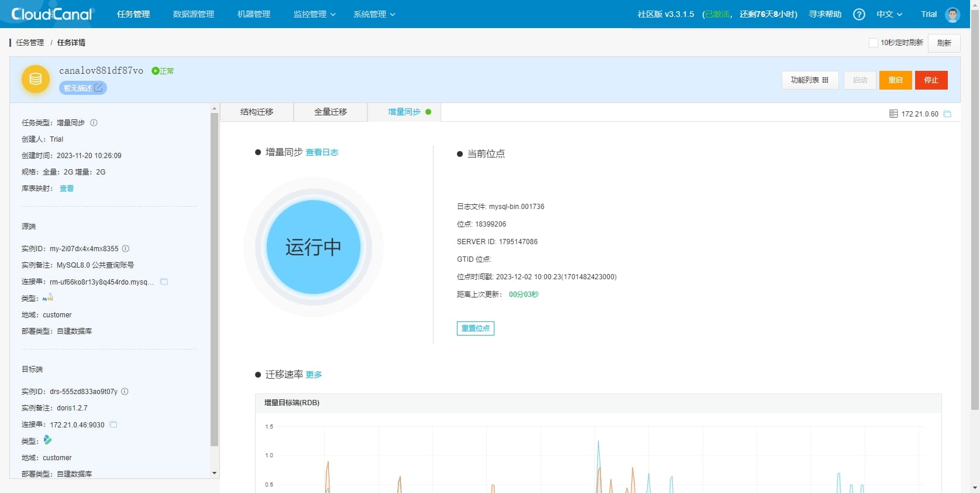Open 机器管理 in top navigation
Image resolution: width=980 pixels, height=493 pixels.
(254, 14)
